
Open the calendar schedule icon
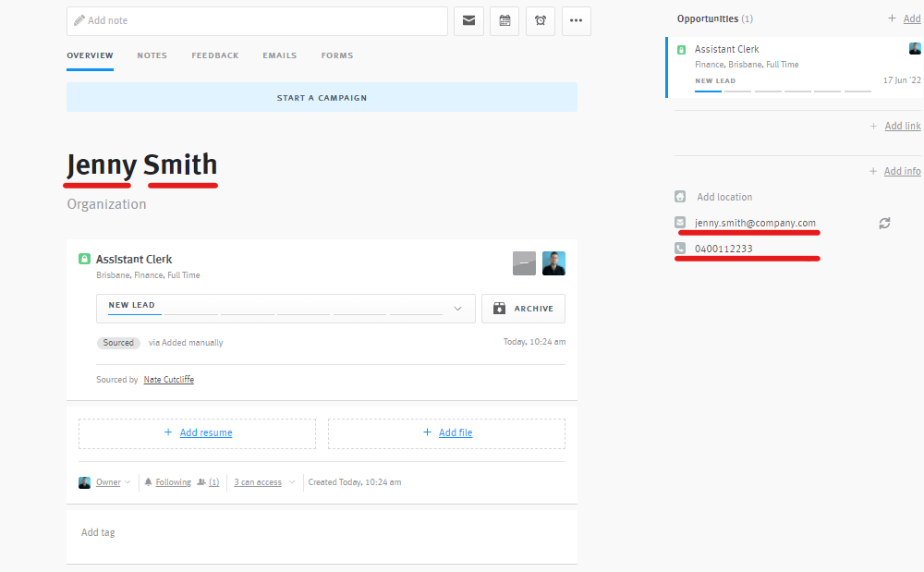(505, 20)
